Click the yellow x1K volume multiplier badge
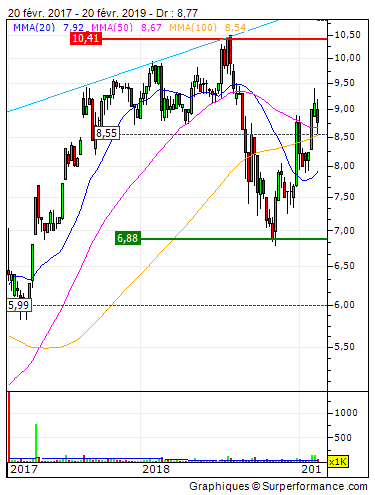Viewport: 375px width, 495px height. pyautogui.click(x=338, y=462)
